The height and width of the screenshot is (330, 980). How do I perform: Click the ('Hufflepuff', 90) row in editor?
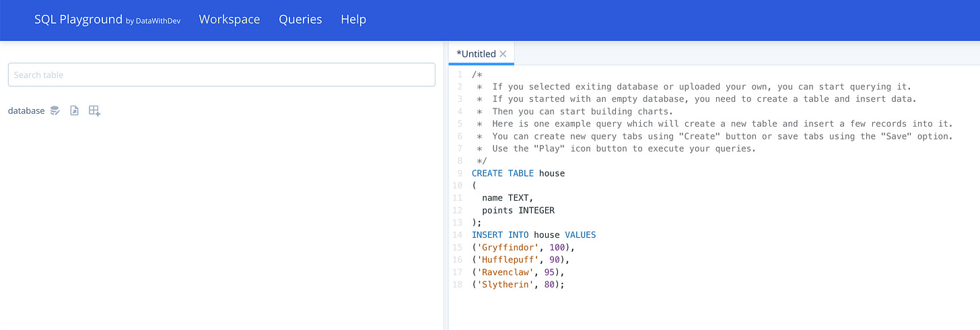pyautogui.click(x=521, y=259)
